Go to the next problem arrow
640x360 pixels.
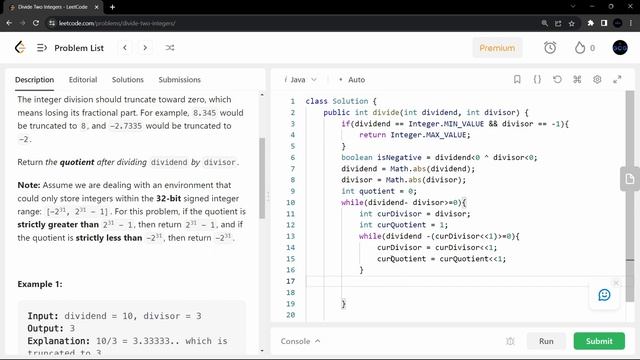tap(145, 48)
